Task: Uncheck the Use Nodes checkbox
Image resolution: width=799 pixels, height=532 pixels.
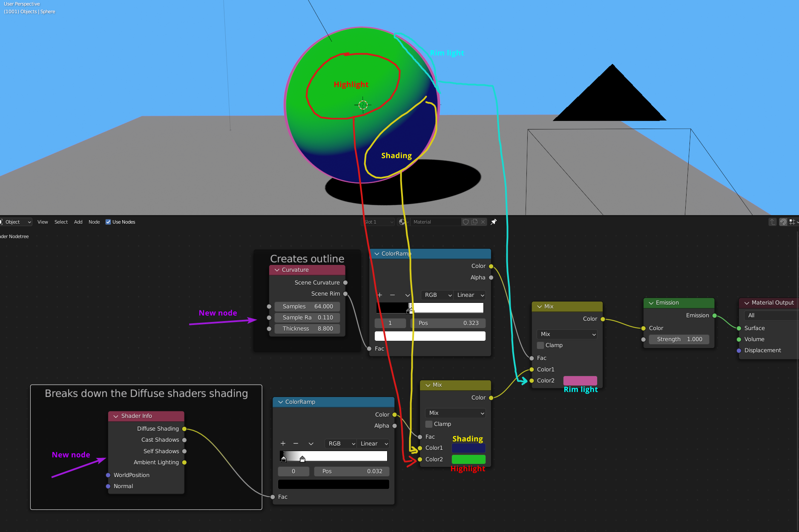Action: pos(108,222)
